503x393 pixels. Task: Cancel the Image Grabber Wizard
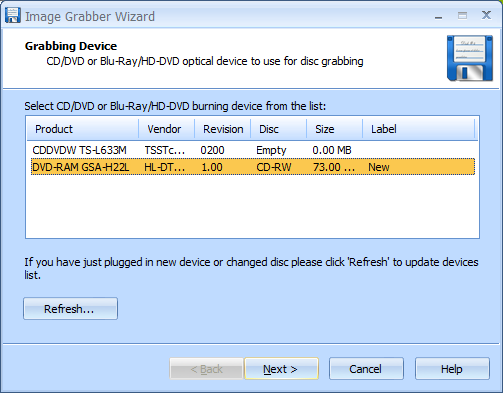tap(366, 369)
